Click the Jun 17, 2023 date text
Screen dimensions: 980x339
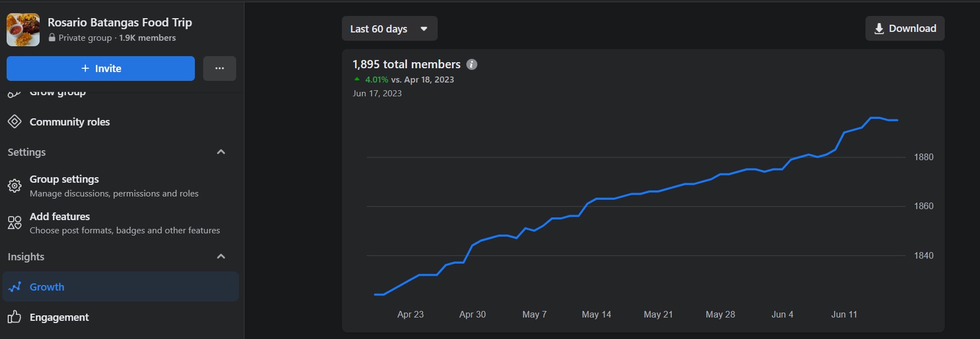377,94
